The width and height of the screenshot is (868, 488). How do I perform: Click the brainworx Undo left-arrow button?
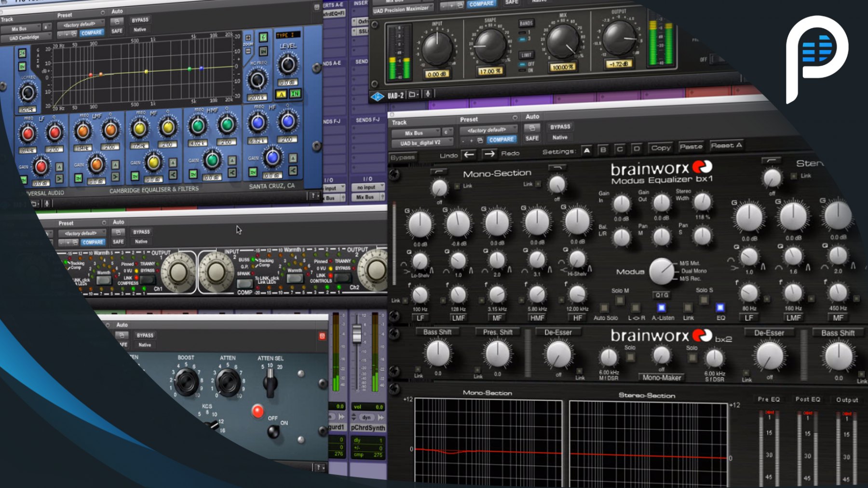(469, 154)
